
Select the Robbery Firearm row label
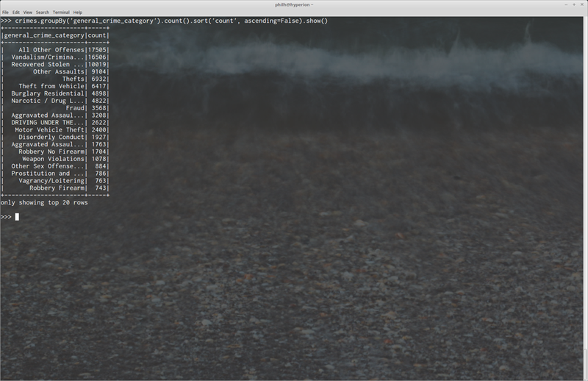(57, 188)
